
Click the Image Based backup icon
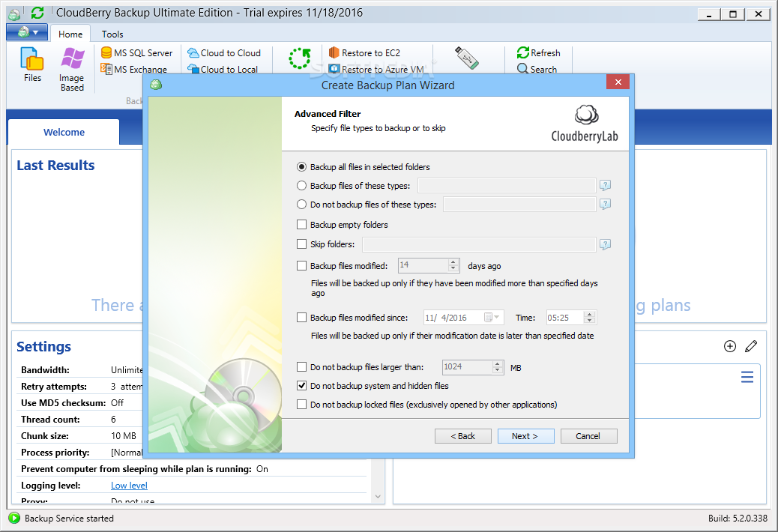coord(72,69)
